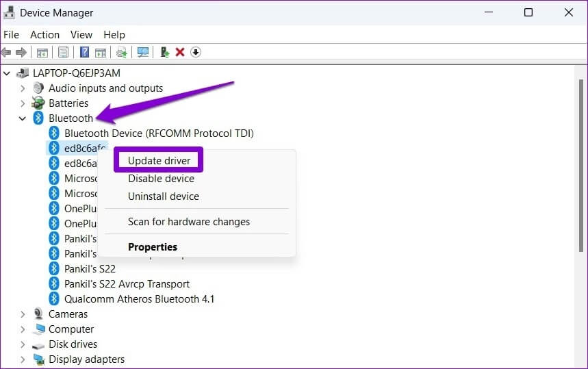Viewport: 588px width, 369px height.
Task: Select Scan for hardware changes in context menu
Action: click(189, 222)
